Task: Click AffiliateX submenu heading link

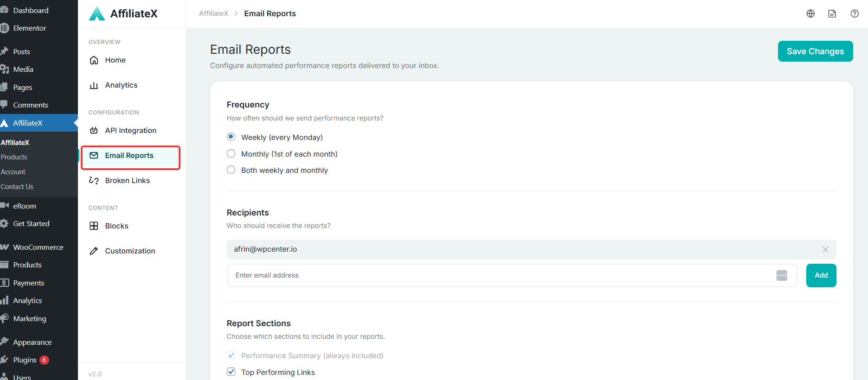Action: click(15, 143)
